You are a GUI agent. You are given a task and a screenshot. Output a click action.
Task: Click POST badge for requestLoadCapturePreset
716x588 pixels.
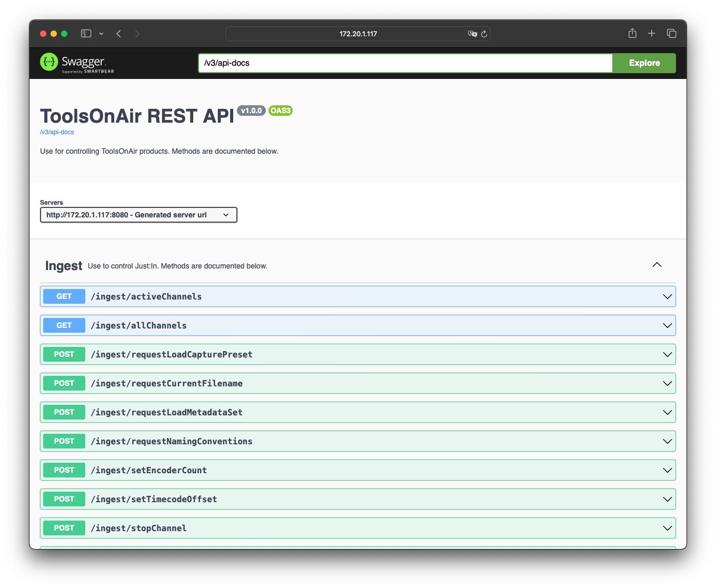point(64,354)
